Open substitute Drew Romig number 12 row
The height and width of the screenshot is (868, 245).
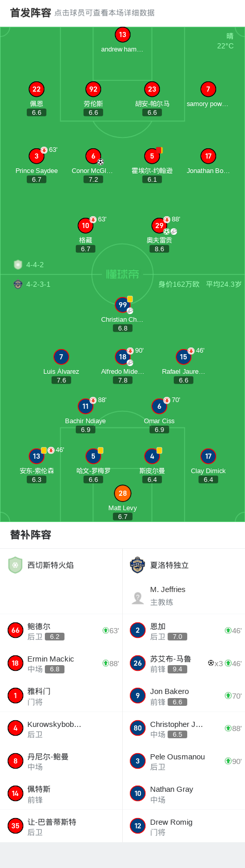coord(184,826)
